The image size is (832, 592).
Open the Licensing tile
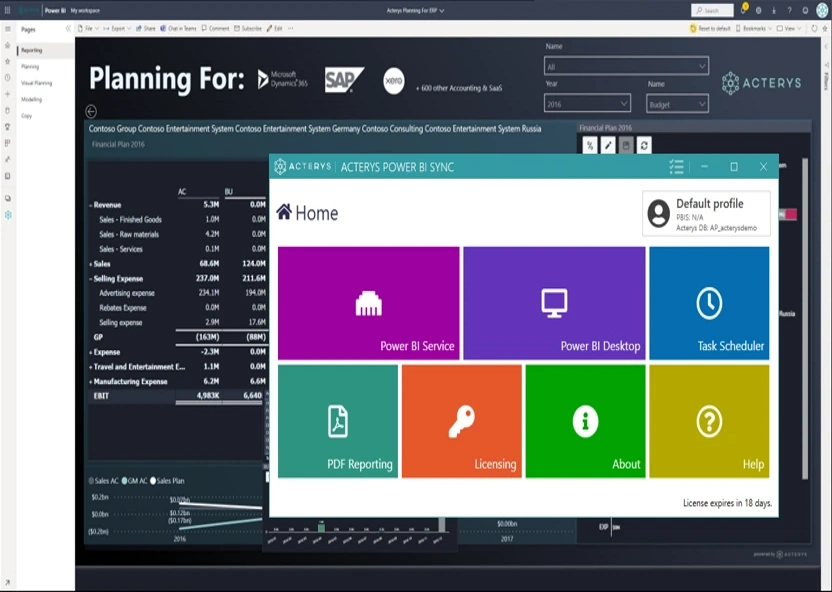(462, 421)
